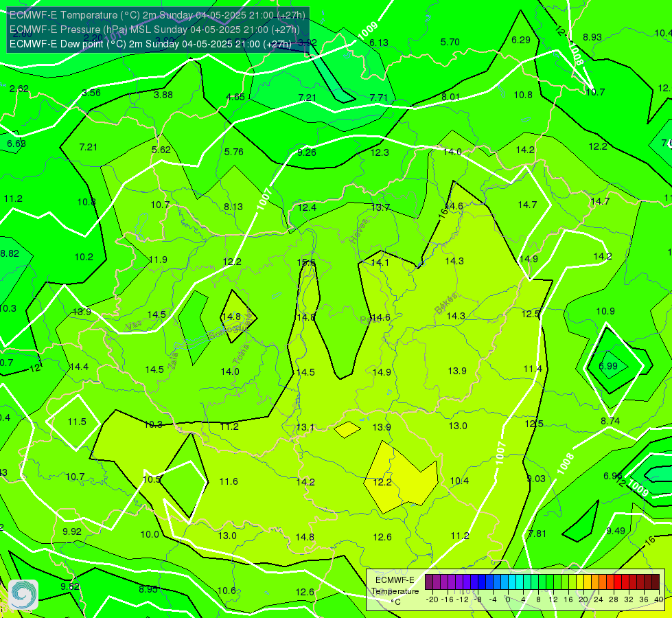The image size is (672, 618).
Task: Click the 8.74 temperature value
Action: (x=610, y=421)
